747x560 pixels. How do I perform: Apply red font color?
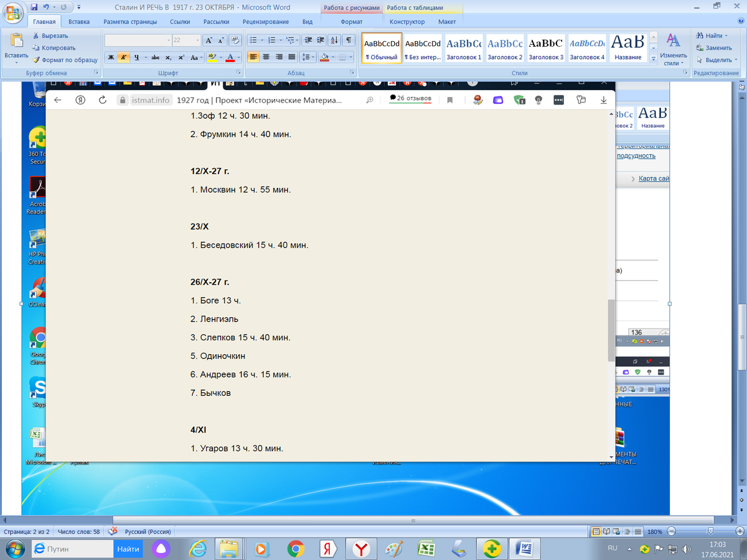pos(230,57)
